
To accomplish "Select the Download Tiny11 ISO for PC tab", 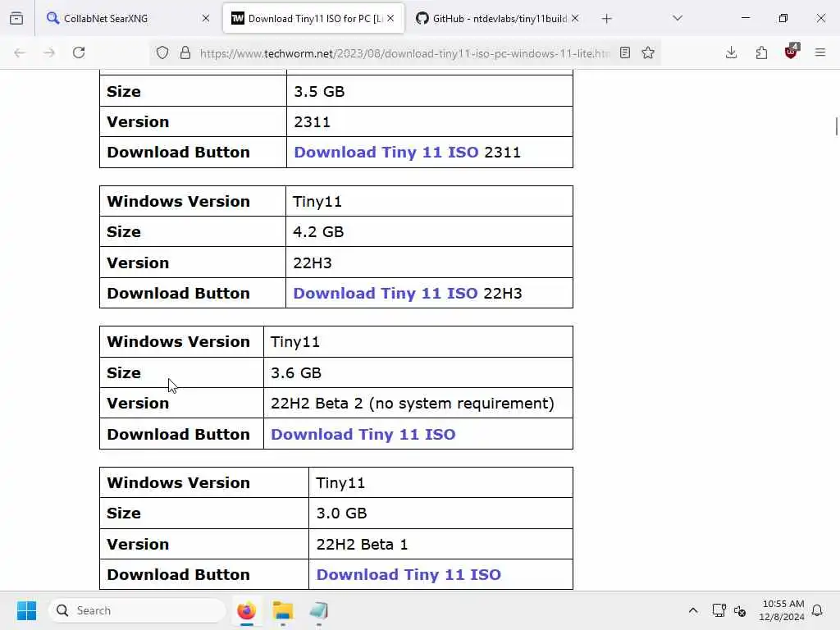I will [313, 18].
